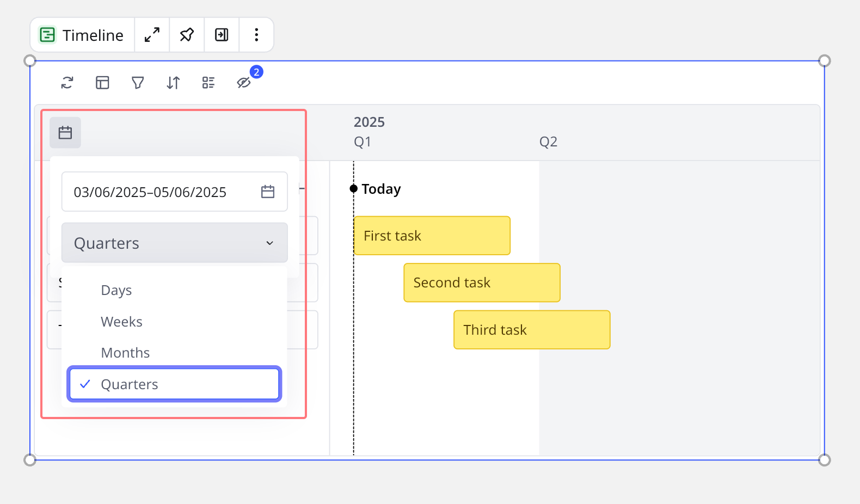860x504 pixels.
Task: Open the side panel icon
Action: [222, 35]
